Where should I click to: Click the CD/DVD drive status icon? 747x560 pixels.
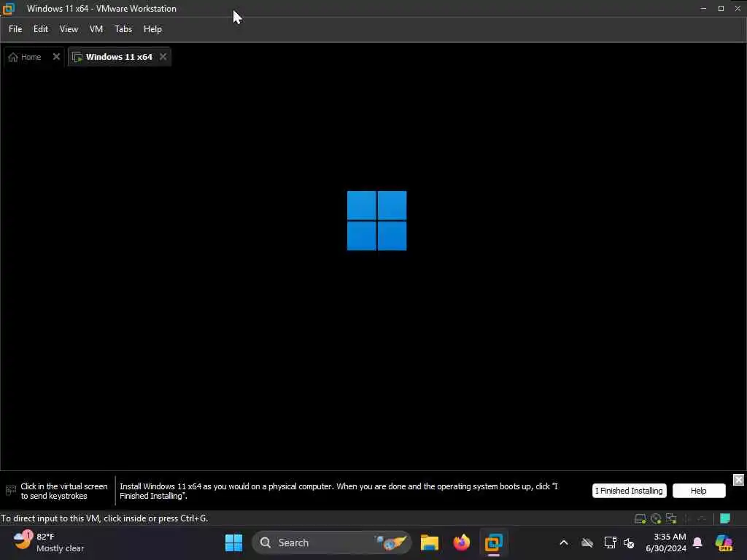pyautogui.click(x=656, y=518)
